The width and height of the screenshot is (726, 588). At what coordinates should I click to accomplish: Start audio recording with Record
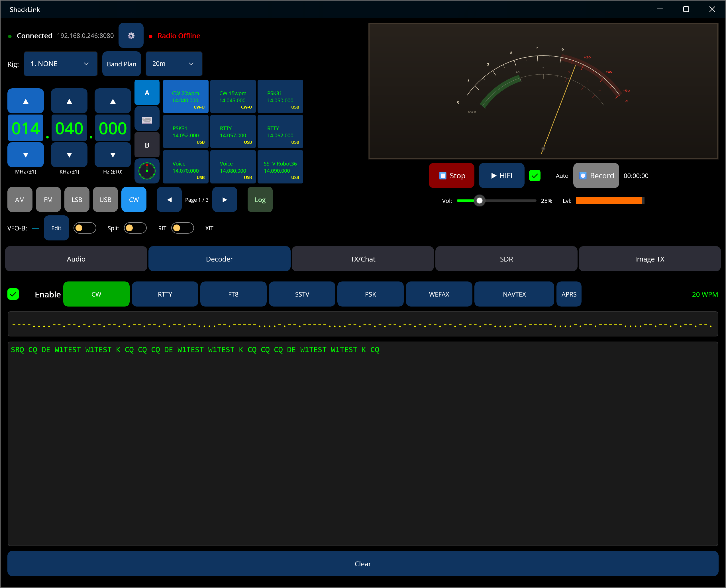point(596,175)
